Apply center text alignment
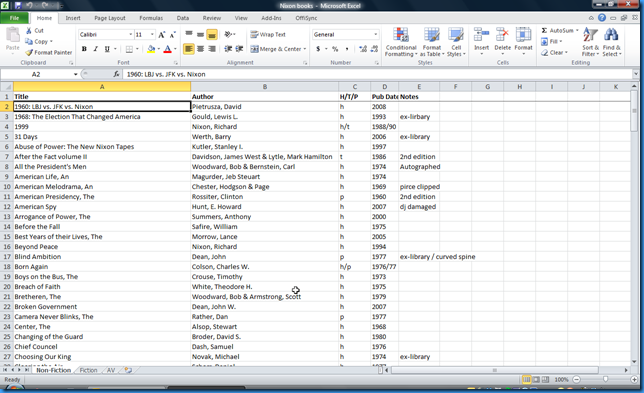This screenshot has height=393, width=644. click(x=200, y=49)
